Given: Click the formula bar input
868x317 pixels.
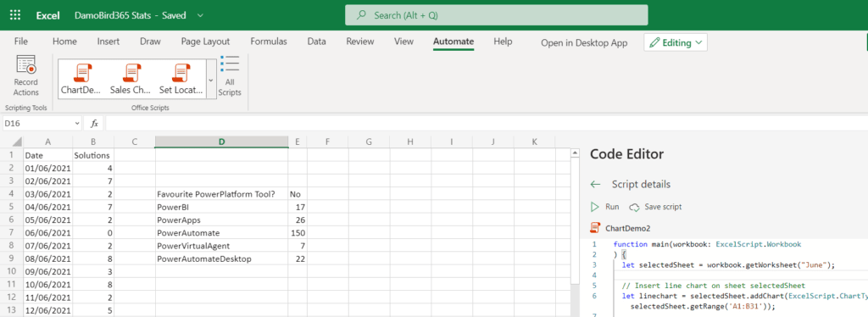Looking at the screenshot, I should click(486, 124).
